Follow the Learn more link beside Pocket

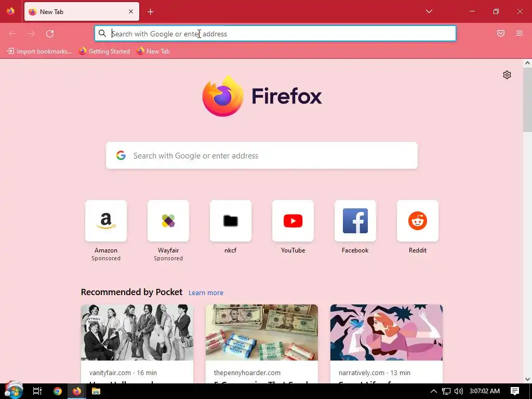[x=206, y=293]
